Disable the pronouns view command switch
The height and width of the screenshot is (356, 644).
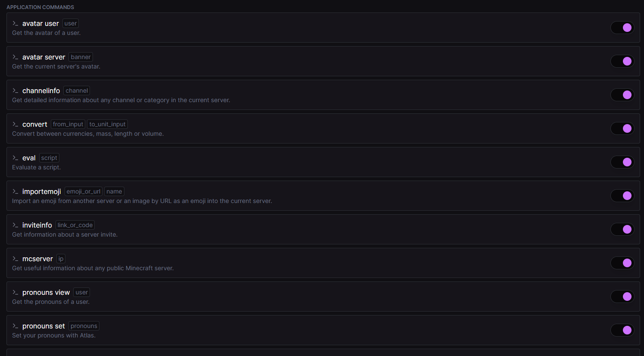pyautogui.click(x=622, y=297)
